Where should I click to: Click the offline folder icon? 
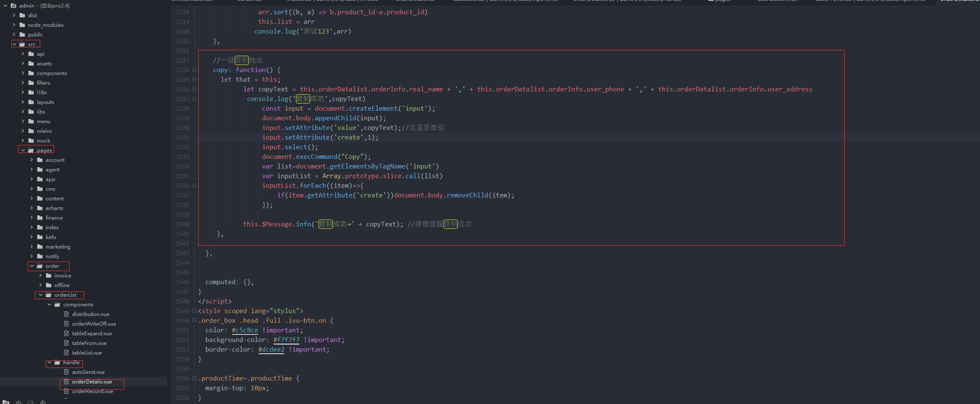coord(49,285)
